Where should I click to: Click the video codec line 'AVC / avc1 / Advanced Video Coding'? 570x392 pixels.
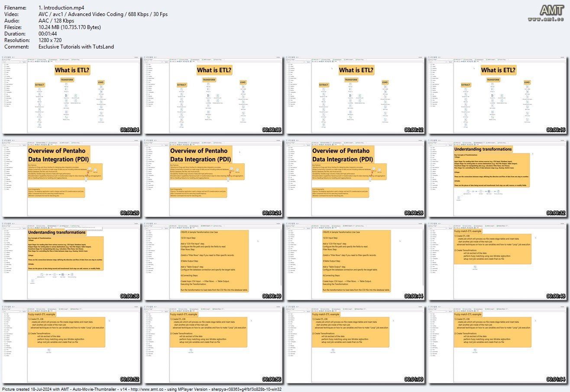tap(81, 14)
